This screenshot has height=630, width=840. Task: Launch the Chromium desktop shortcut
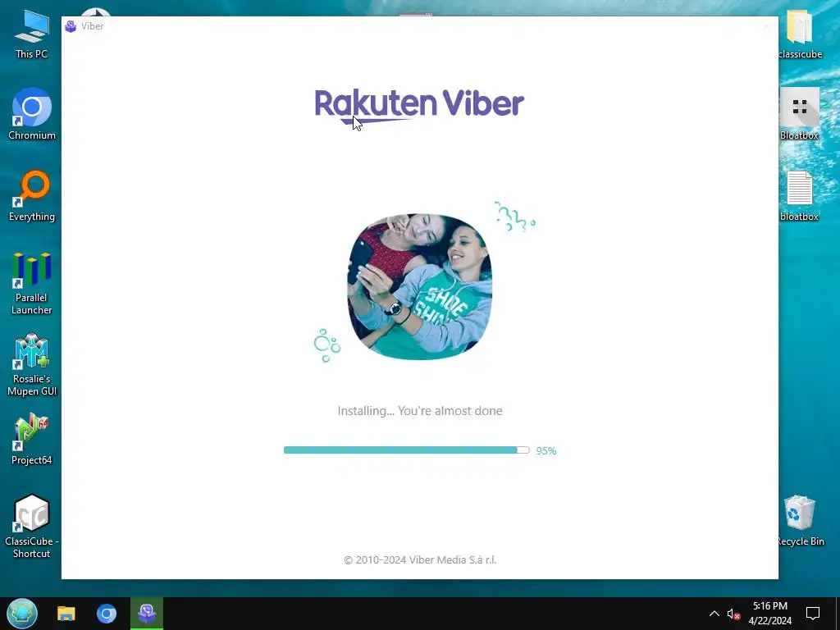pos(32,114)
